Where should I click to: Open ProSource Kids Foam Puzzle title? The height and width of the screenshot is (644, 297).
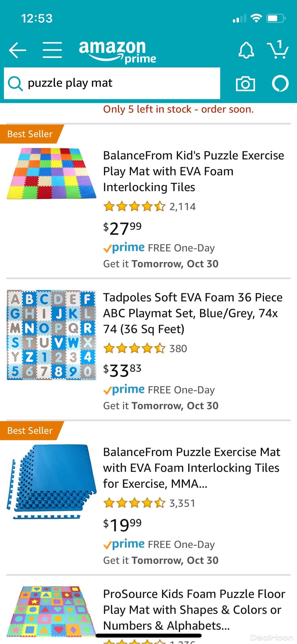(x=194, y=610)
